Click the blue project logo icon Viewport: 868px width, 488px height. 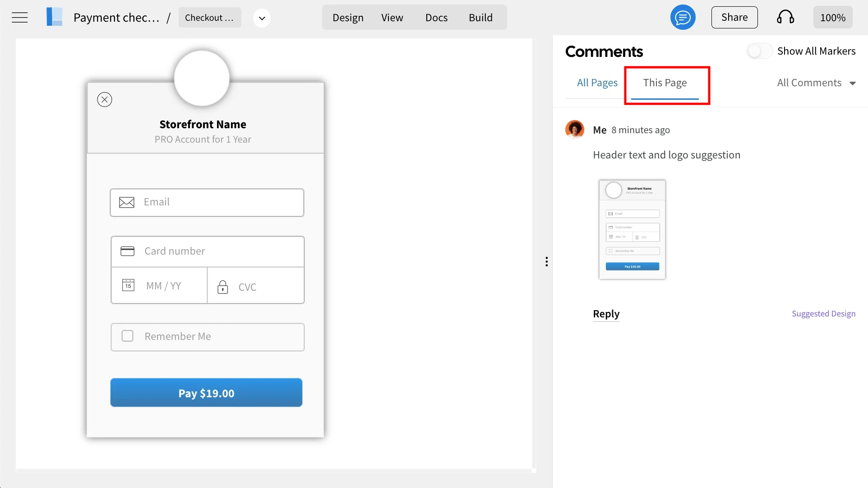54,17
